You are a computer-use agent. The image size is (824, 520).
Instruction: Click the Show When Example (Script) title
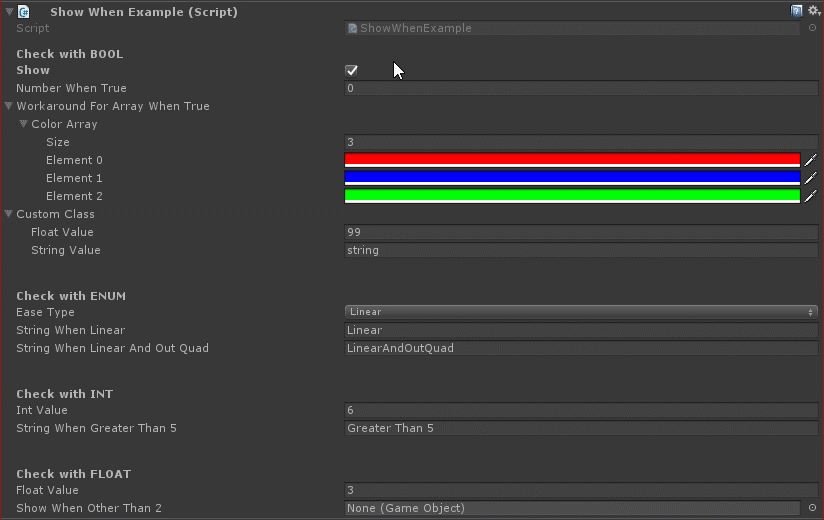pos(144,12)
